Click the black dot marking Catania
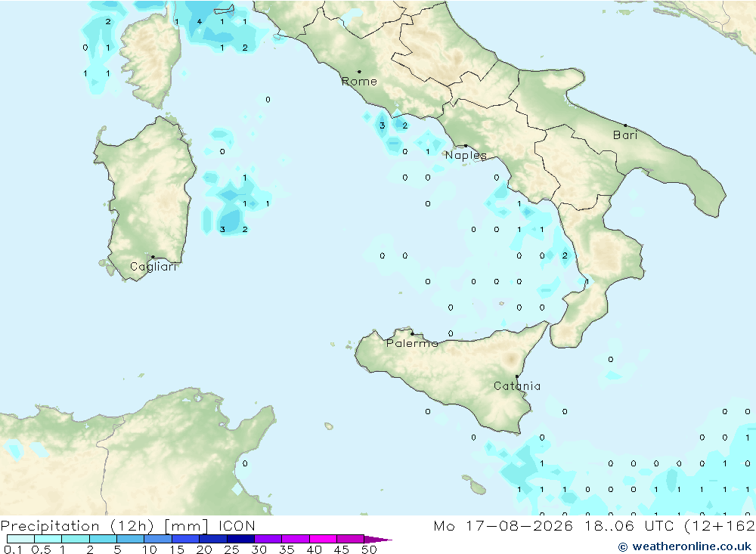756x554 pixels. click(517, 376)
